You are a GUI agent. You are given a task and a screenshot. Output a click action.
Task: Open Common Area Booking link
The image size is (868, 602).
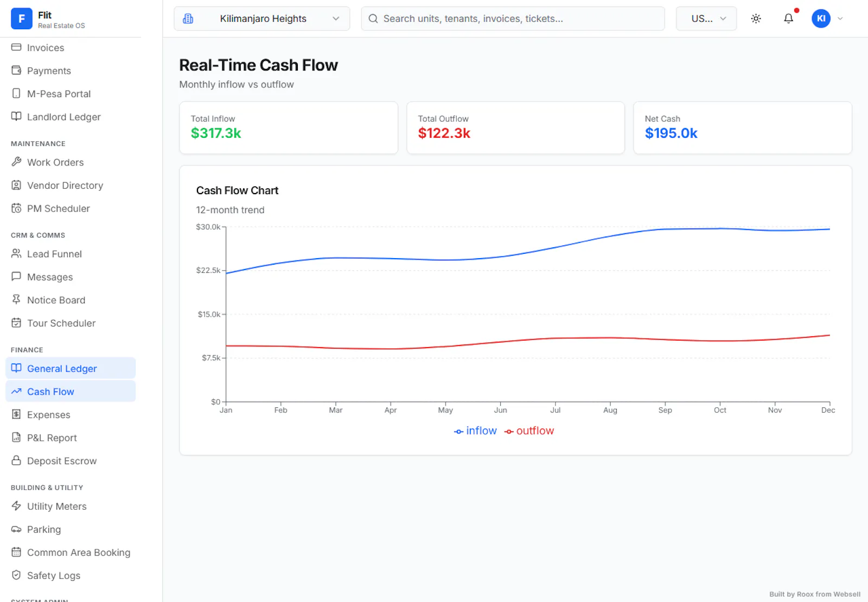pyautogui.click(x=71, y=552)
